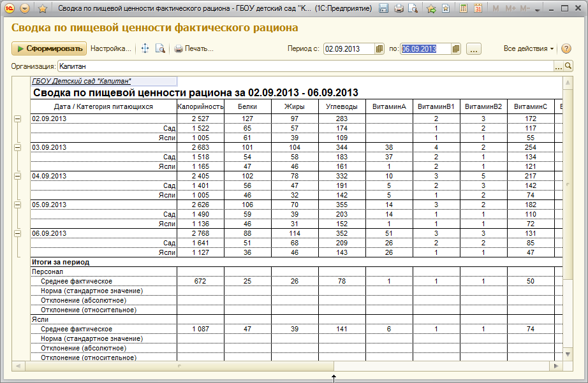Select calorie value 2 527 cell
The image size is (588, 383).
point(200,119)
